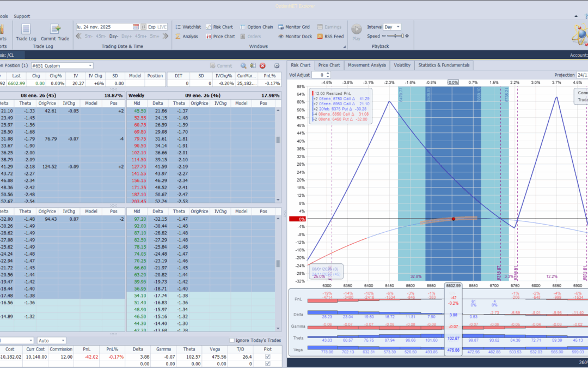Click the trading date input field
Viewport: 588px width, 368px height.
(104, 27)
